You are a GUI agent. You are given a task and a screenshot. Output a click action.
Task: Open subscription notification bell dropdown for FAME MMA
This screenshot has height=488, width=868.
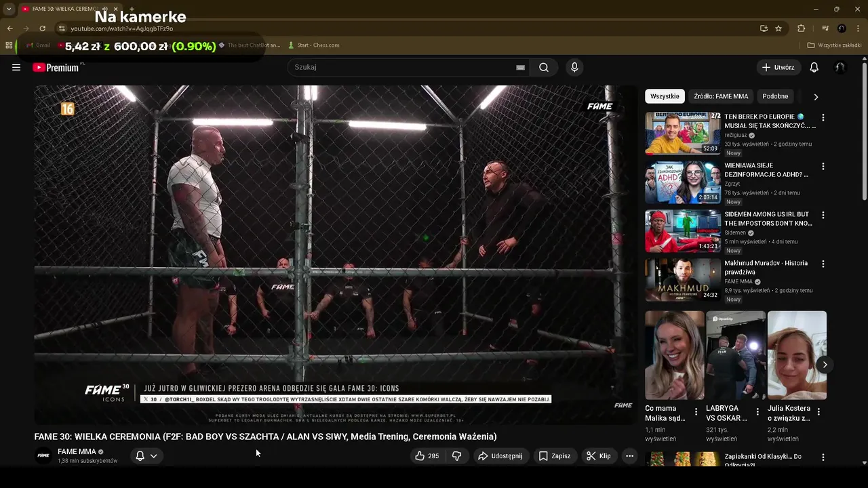coord(146,456)
